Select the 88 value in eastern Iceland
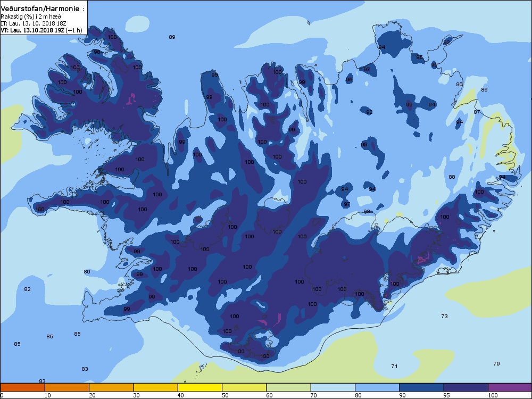This screenshot has height=399, width=532. point(452,177)
